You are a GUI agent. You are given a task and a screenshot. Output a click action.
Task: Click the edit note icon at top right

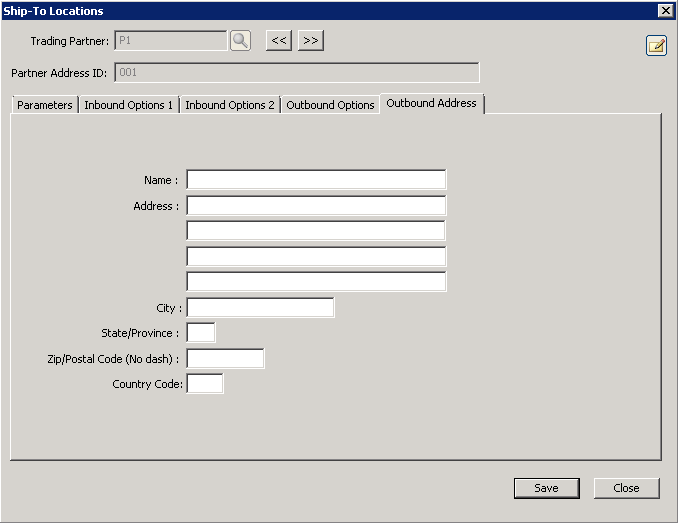click(x=656, y=45)
